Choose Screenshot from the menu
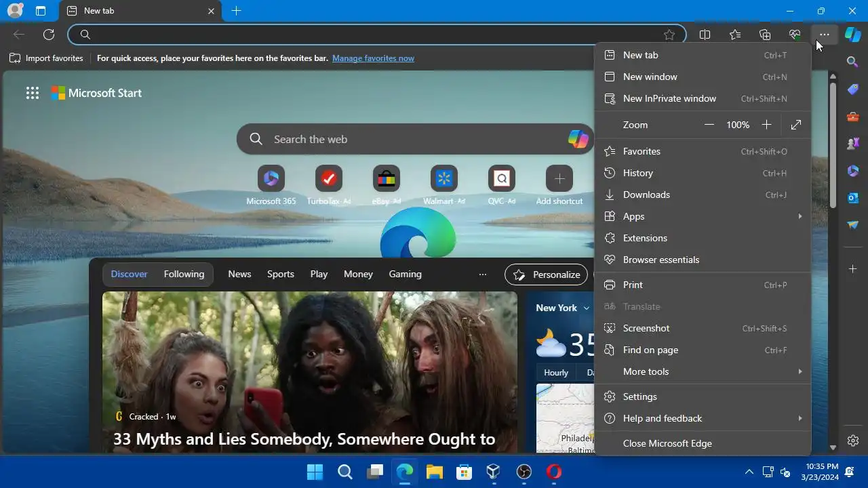868x488 pixels. pos(703,328)
